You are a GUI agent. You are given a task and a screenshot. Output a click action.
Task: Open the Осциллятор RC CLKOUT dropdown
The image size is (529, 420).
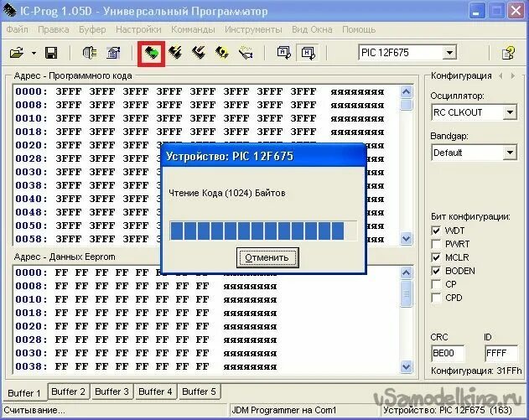coord(510,112)
